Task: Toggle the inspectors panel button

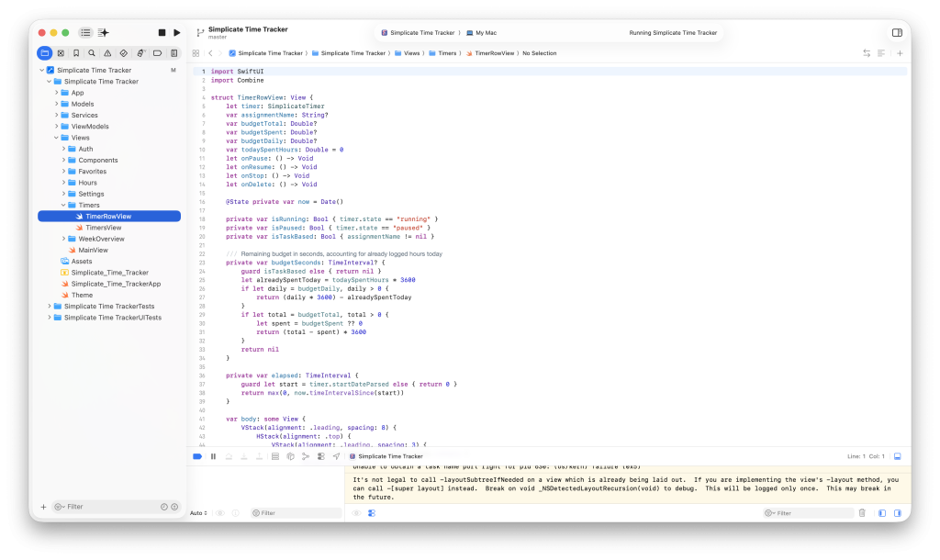Action: click(x=897, y=32)
